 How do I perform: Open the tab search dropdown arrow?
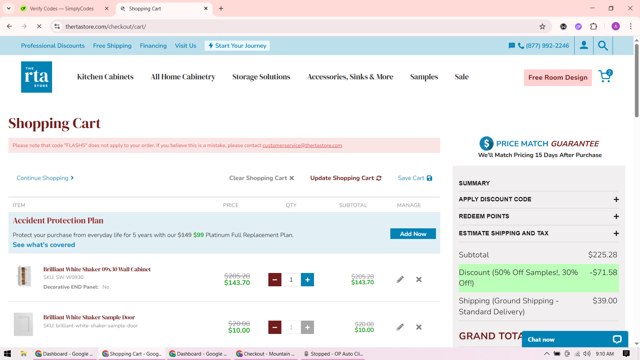coord(9,8)
